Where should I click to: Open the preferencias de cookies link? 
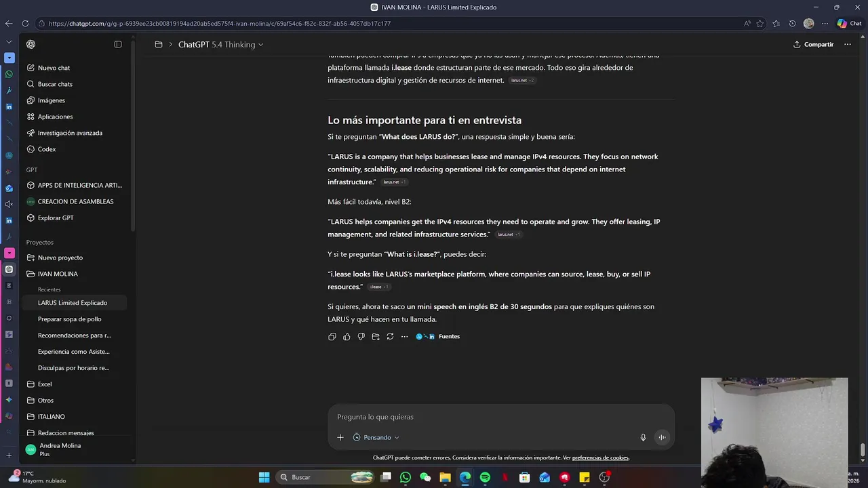coord(600,458)
